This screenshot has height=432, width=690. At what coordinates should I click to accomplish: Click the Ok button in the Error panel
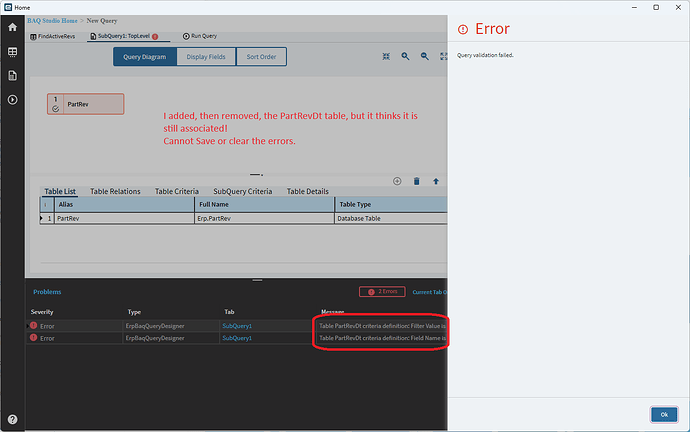[x=664, y=414]
